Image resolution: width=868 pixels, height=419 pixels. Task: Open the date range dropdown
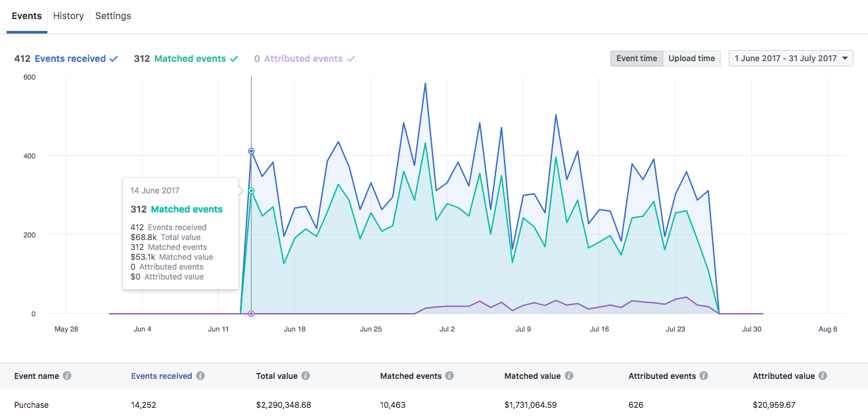click(x=790, y=59)
